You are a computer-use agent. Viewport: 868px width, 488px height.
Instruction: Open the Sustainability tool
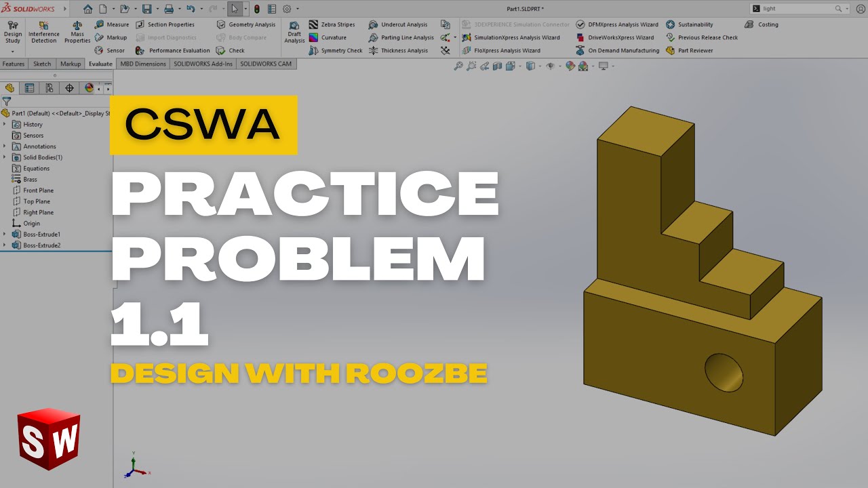click(690, 24)
